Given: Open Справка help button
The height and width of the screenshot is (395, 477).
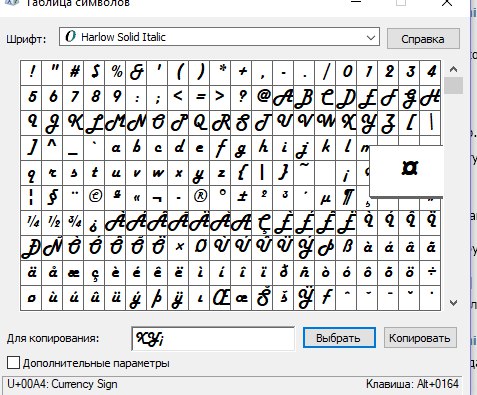Looking at the screenshot, I should click(423, 39).
